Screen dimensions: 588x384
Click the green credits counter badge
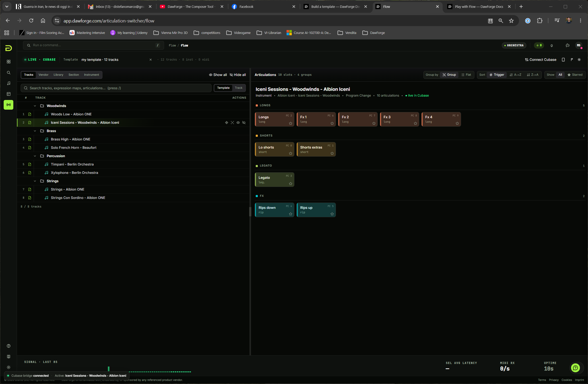[x=539, y=45]
